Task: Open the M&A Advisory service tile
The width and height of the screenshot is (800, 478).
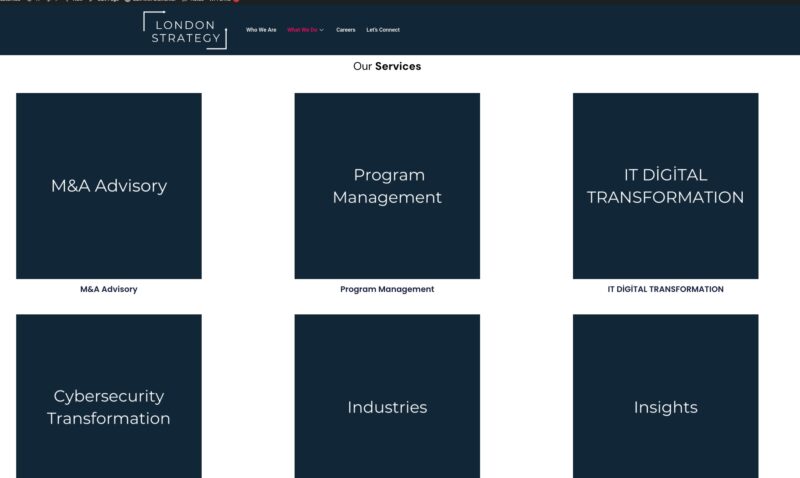Action: 109,186
